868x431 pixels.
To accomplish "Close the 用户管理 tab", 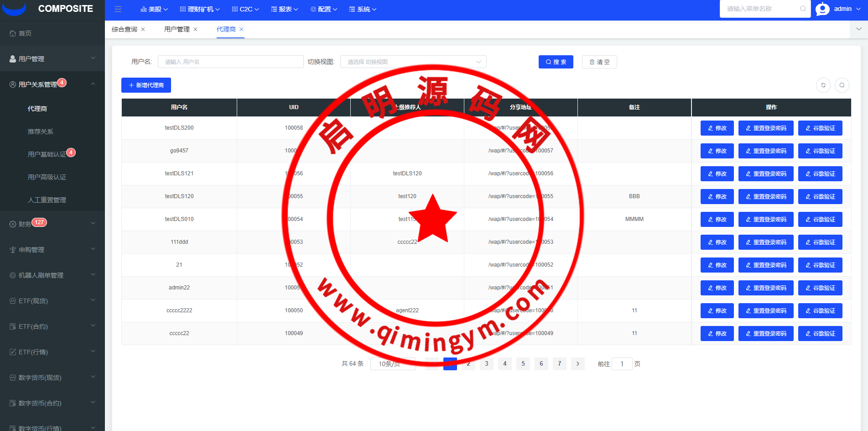I will coord(195,29).
